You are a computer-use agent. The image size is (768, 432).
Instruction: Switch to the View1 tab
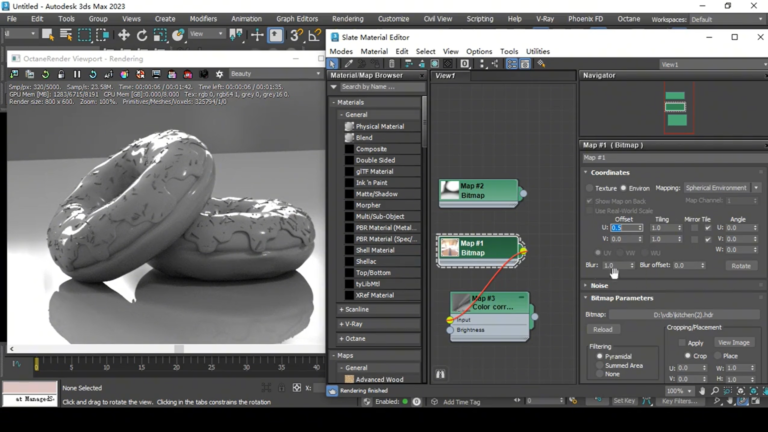coord(445,76)
